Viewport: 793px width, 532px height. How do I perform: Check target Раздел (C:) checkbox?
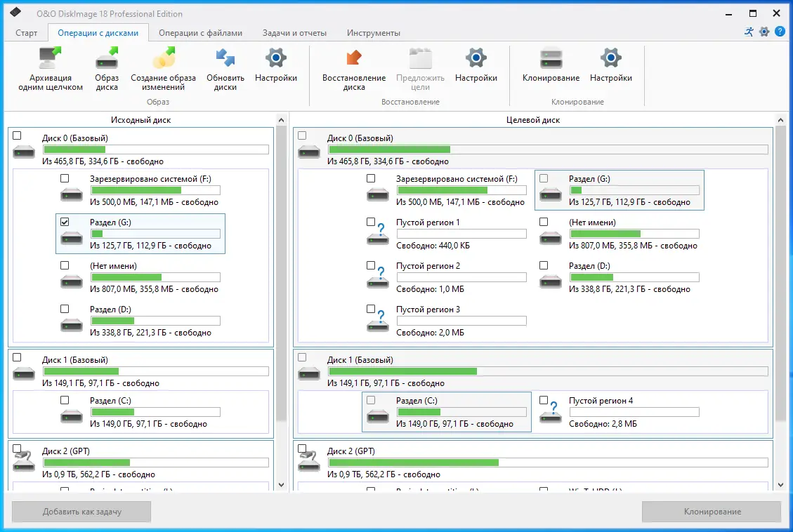(371, 400)
